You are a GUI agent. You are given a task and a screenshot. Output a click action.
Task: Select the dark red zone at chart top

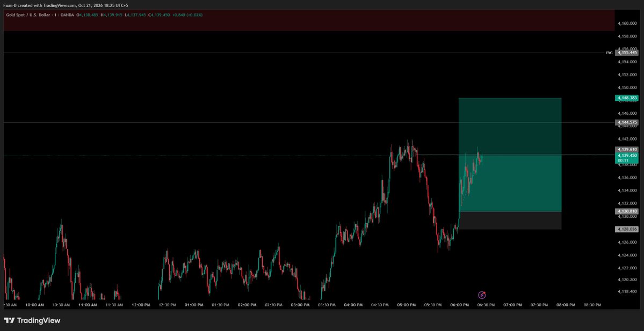pos(309,20)
